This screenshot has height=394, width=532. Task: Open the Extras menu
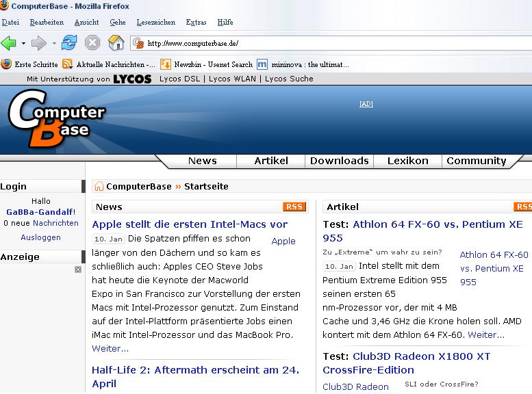tap(196, 23)
